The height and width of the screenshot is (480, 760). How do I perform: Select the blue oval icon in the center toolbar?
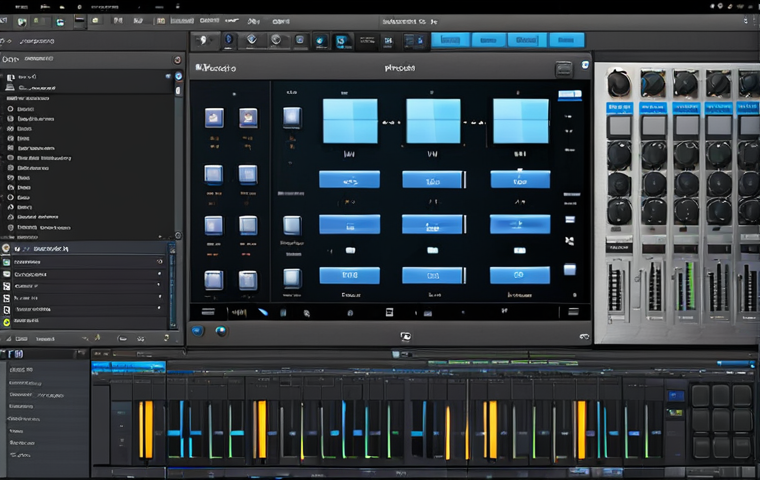pyautogui.click(x=229, y=39)
